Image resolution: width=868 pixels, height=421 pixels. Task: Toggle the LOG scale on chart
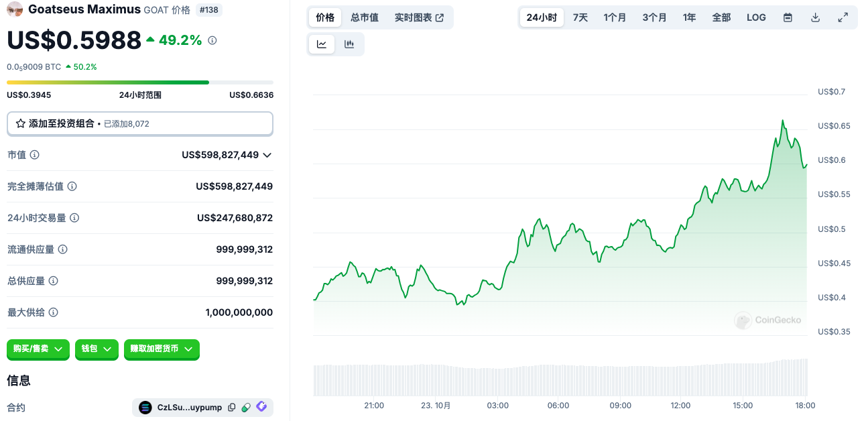click(756, 17)
